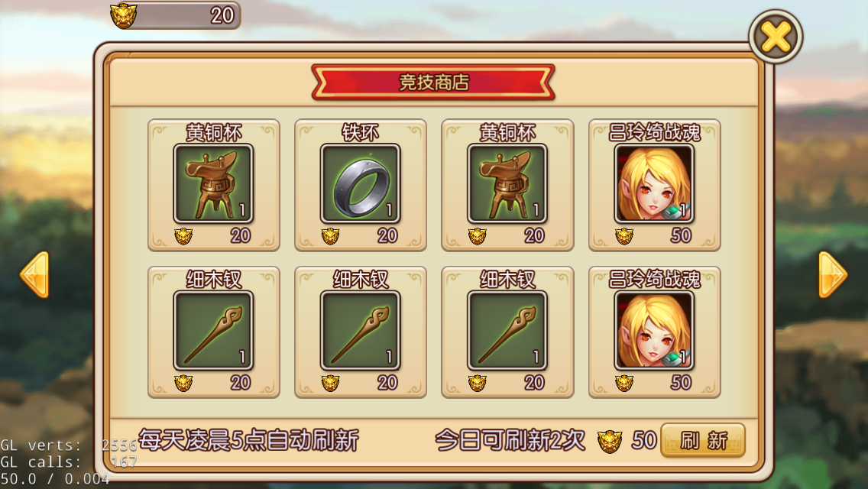Screen dimensions: 868x489
Task: Select the bottom-row 吕玲绮战魂 portrait
Action: pos(654,331)
